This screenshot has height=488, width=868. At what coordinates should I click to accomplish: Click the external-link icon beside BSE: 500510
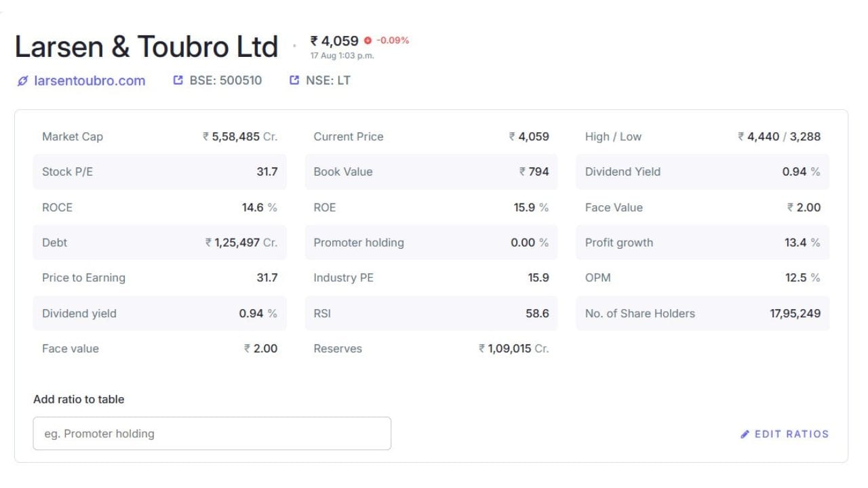tap(178, 81)
